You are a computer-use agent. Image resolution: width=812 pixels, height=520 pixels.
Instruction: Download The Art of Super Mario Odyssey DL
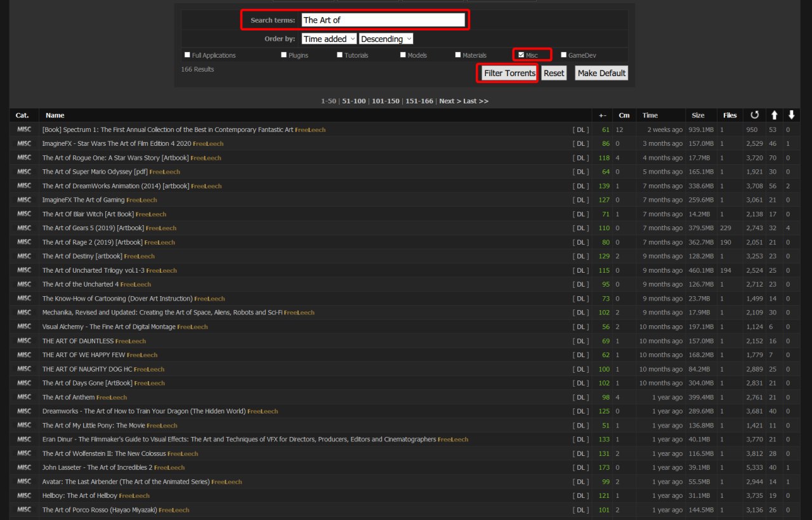(x=580, y=172)
